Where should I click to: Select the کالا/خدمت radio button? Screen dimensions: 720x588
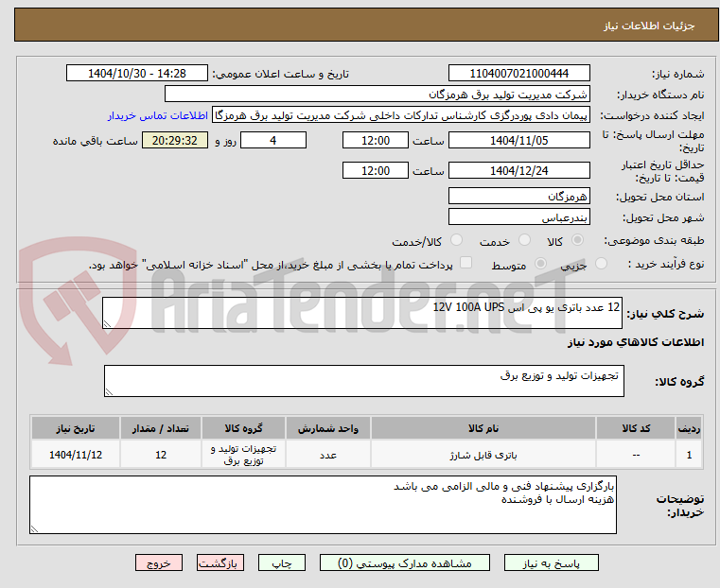click(456, 240)
